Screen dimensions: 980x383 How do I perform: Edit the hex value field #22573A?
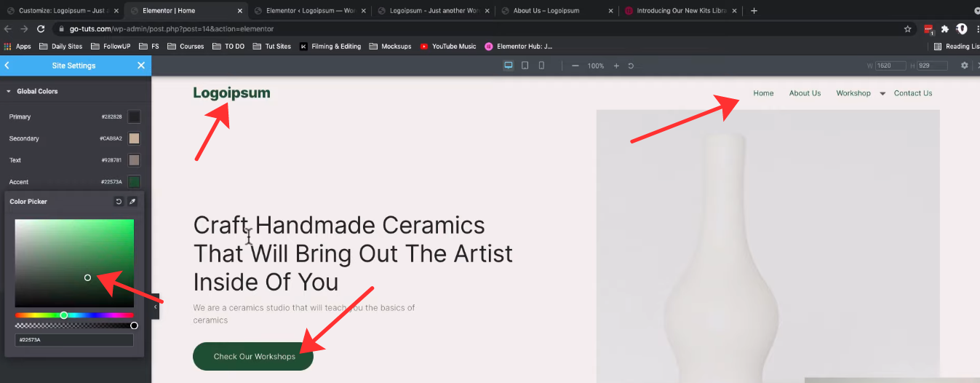point(74,340)
